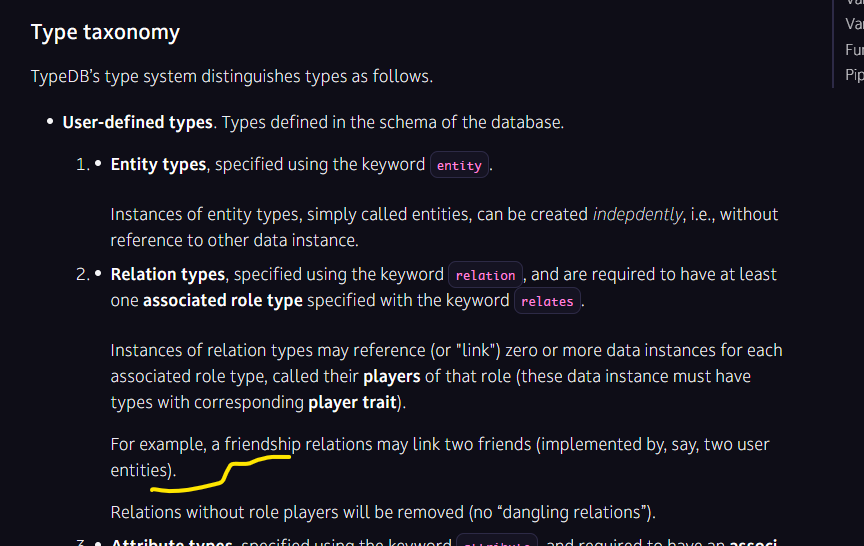The width and height of the screenshot is (864, 546).
Task: Click the bold 'User-defined types' text
Action: [x=137, y=122]
